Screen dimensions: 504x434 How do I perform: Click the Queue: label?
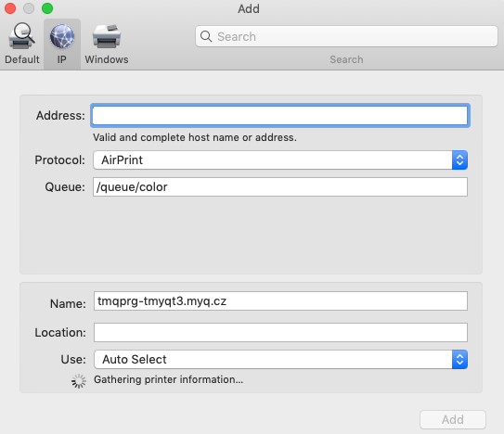coord(65,187)
